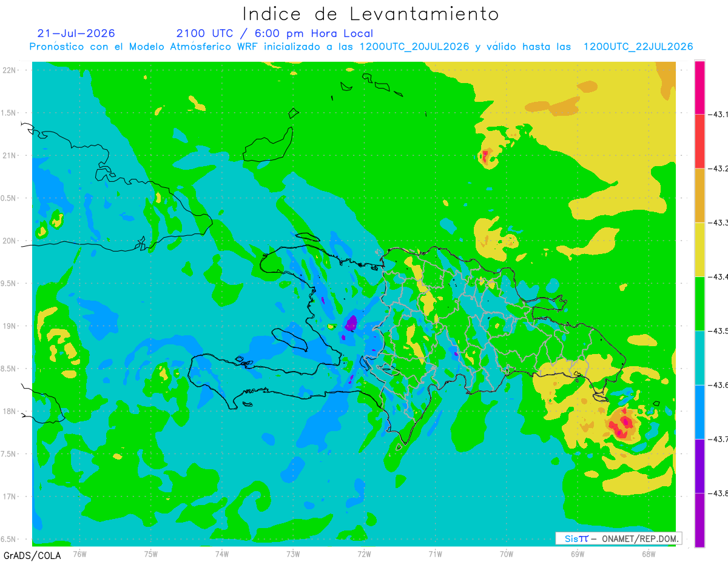Viewport: 728px width, 562px height.
Task: Click the legend value "-43.8"
Action: point(718,492)
